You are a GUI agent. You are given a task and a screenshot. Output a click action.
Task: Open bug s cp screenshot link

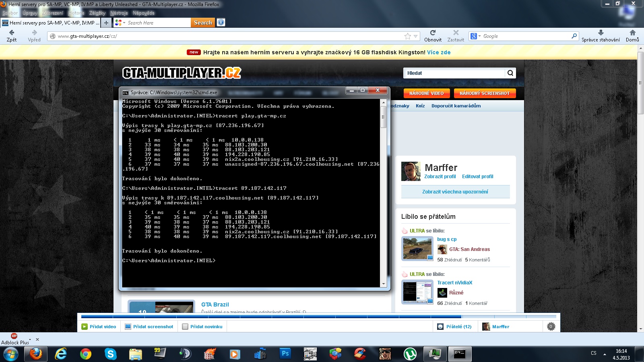(x=447, y=239)
